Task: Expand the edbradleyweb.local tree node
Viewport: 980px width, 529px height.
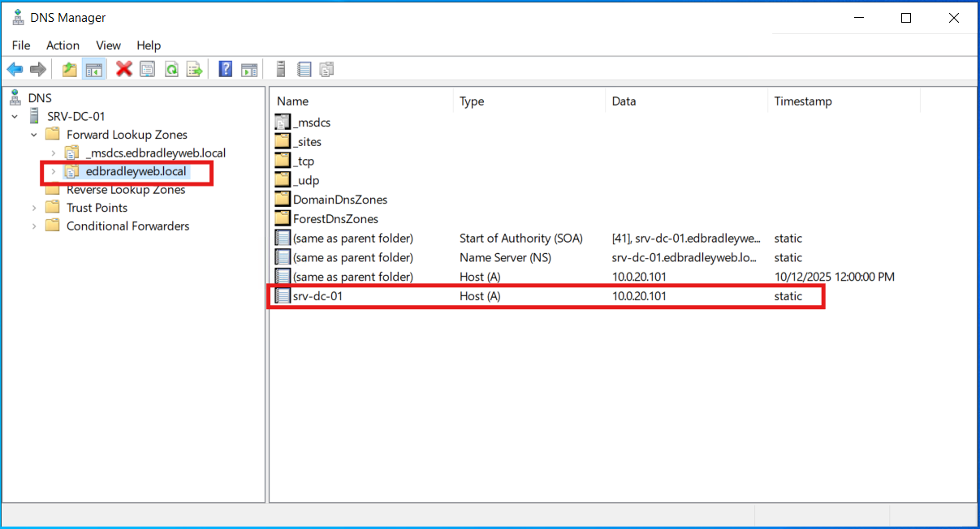Action: pos(53,171)
